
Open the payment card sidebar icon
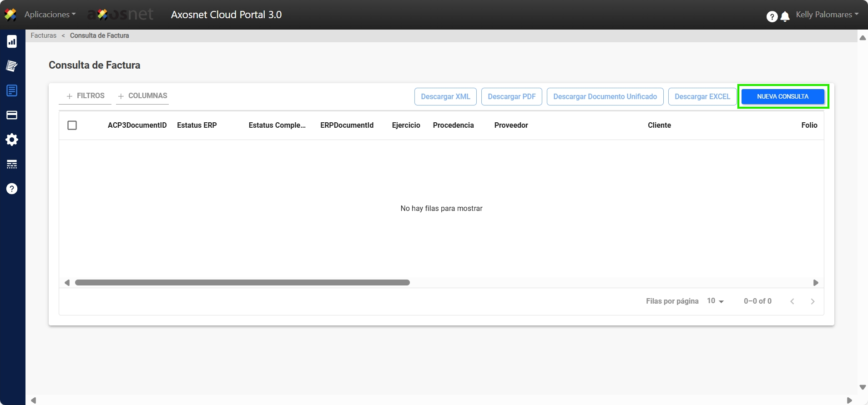pyautogui.click(x=12, y=115)
